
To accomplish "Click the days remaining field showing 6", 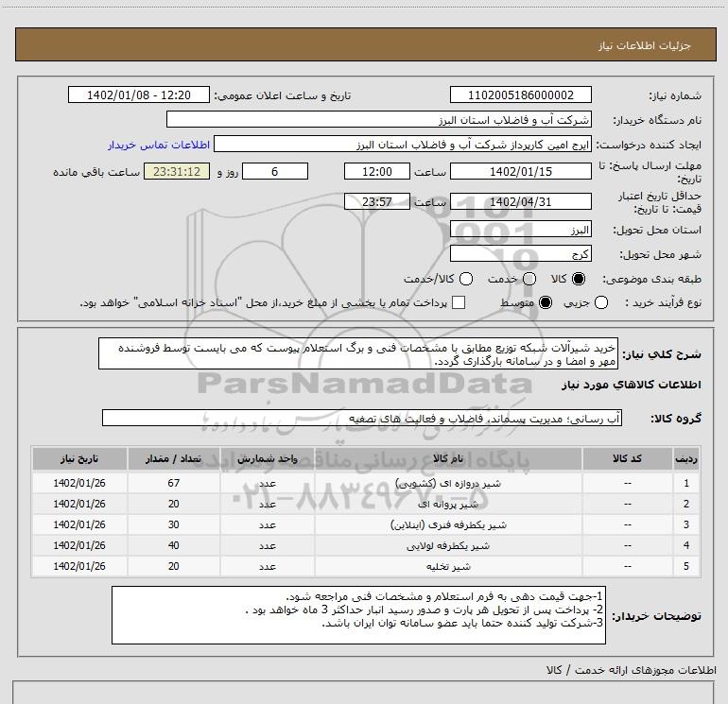I will [275, 171].
